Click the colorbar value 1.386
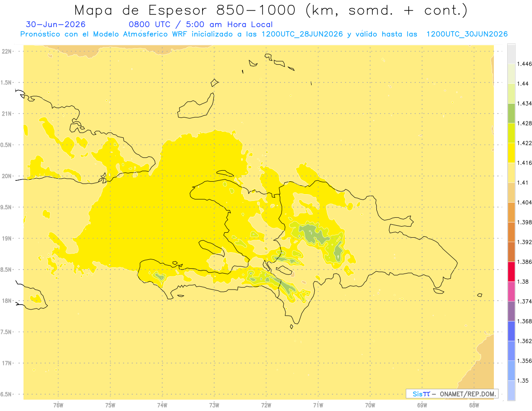This screenshot has width=532, height=411. tap(525, 262)
